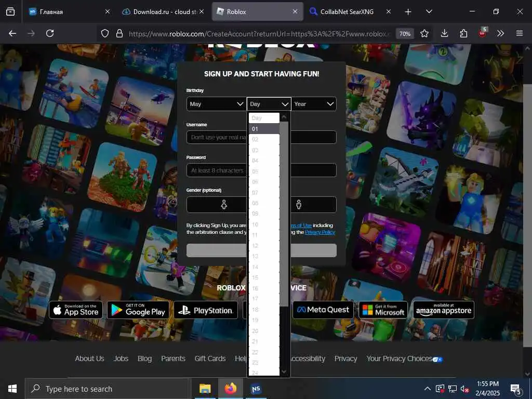Open the NS app in taskbar
This screenshot has width=532, height=399.
click(x=256, y=389)
